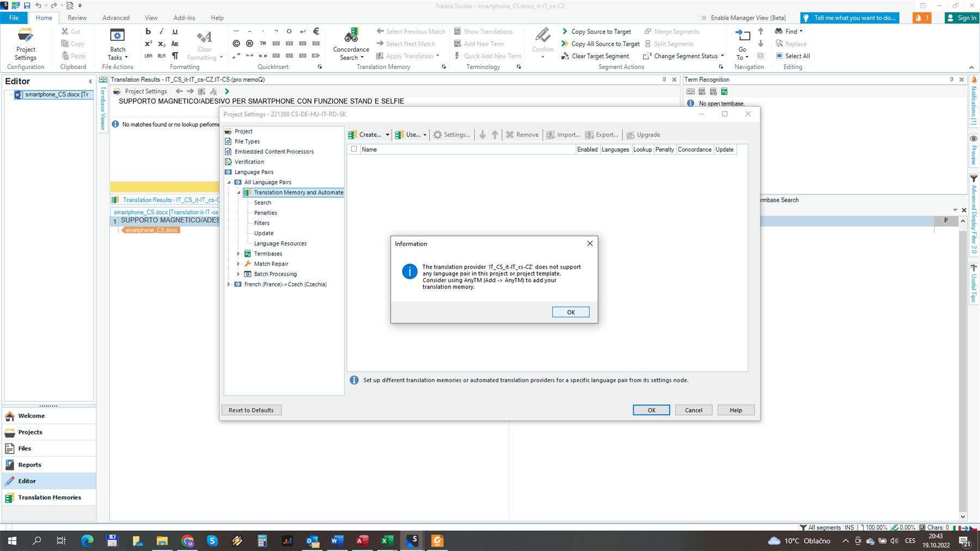Open Batch Tasks in the ribbon

(118, 44)
